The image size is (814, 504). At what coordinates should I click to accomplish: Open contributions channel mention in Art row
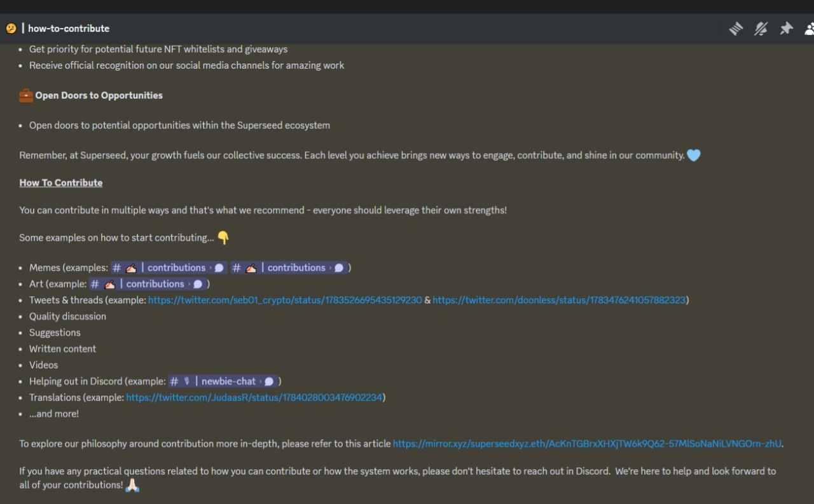coord(147,284)
